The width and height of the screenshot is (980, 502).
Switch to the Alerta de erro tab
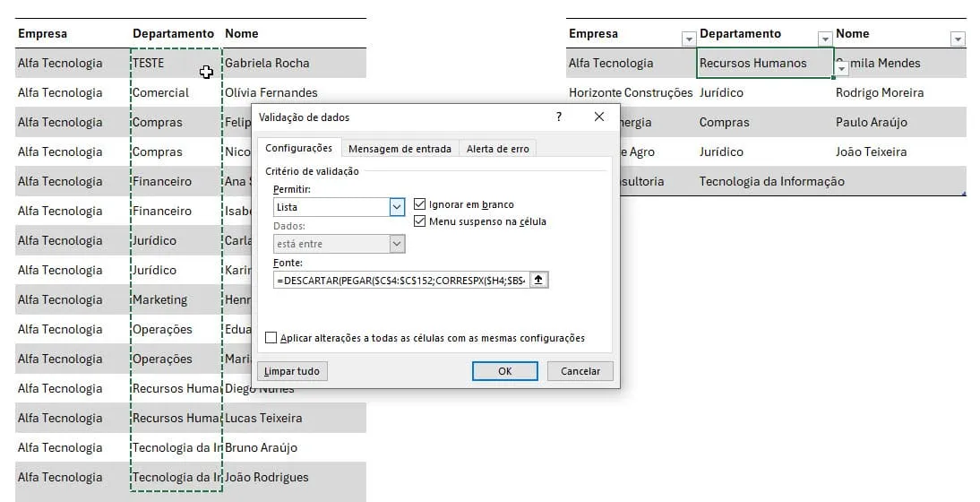[x=497, y=149]
